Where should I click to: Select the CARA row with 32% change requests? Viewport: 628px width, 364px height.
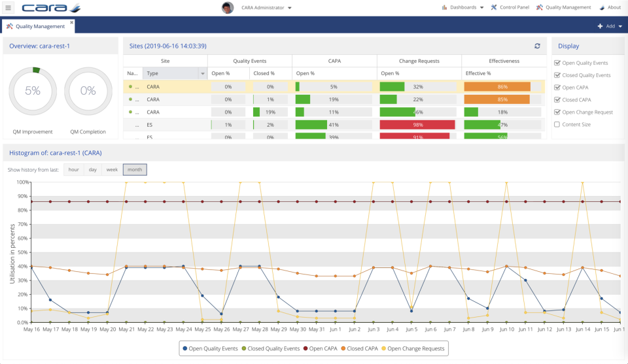point(334,86)
